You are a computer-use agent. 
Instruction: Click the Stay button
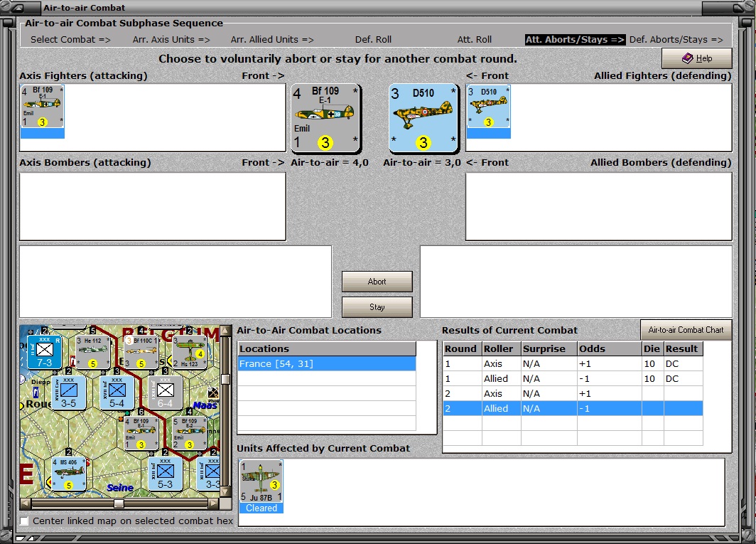(377, 307)
